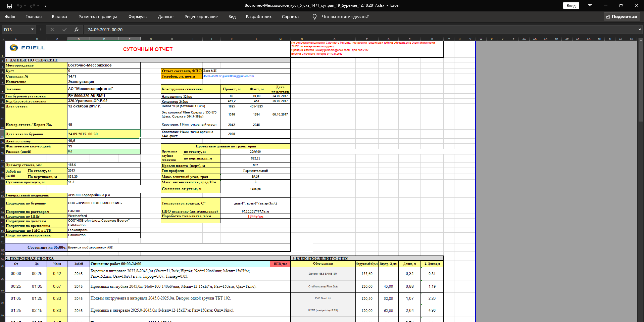
Task: Select cell 'Восточно-Мессояхское'
Action: (104, 65)
